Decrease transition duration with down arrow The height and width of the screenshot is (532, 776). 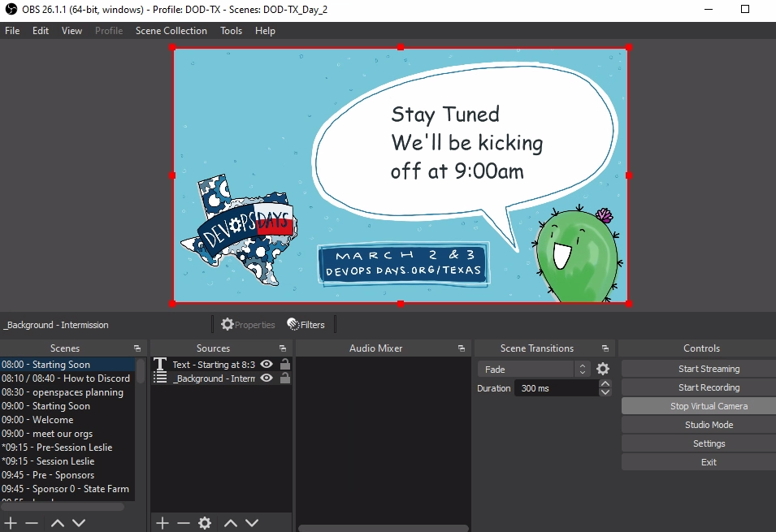pos(605,392)
